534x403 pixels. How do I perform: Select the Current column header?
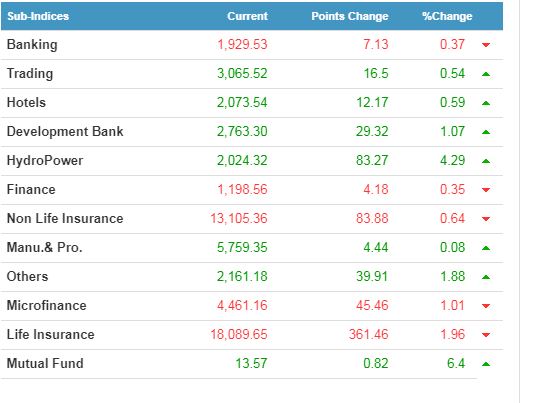click(247, 16)
